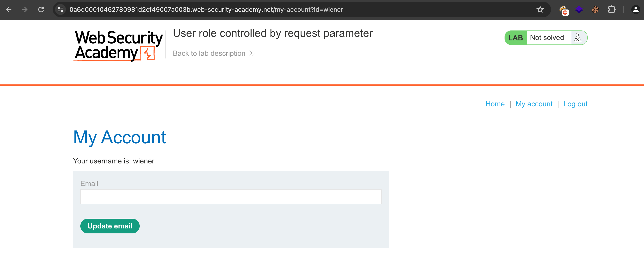Click the address bar URL
Screen dimensions: 644x279
206,9
